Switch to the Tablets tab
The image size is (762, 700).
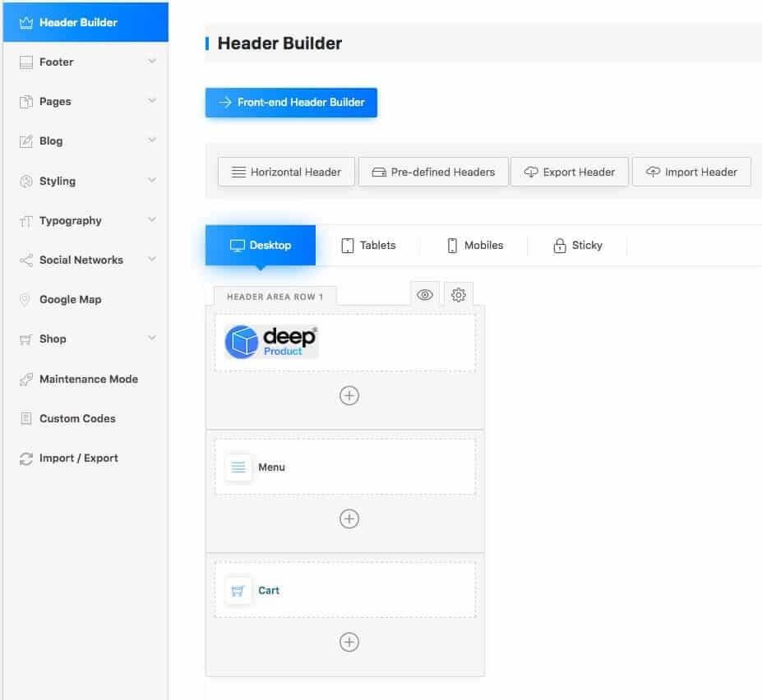pos(368,246)
